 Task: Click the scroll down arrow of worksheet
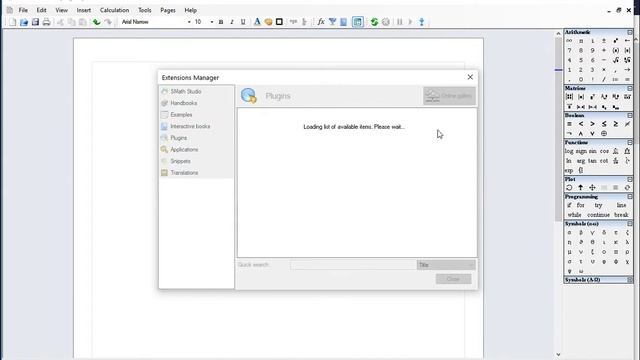pyautogui.click(x=558, y=355)
